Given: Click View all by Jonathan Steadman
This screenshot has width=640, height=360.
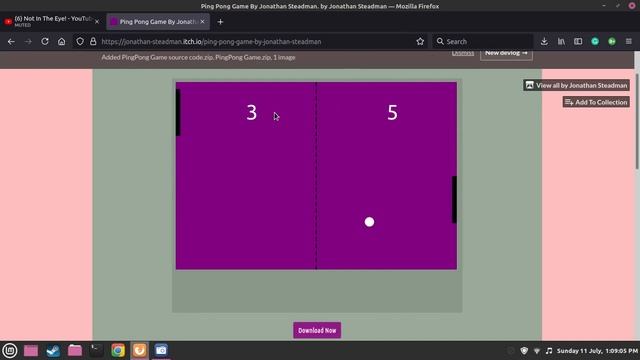Looking at the screenshot, I should pos(576,85).
